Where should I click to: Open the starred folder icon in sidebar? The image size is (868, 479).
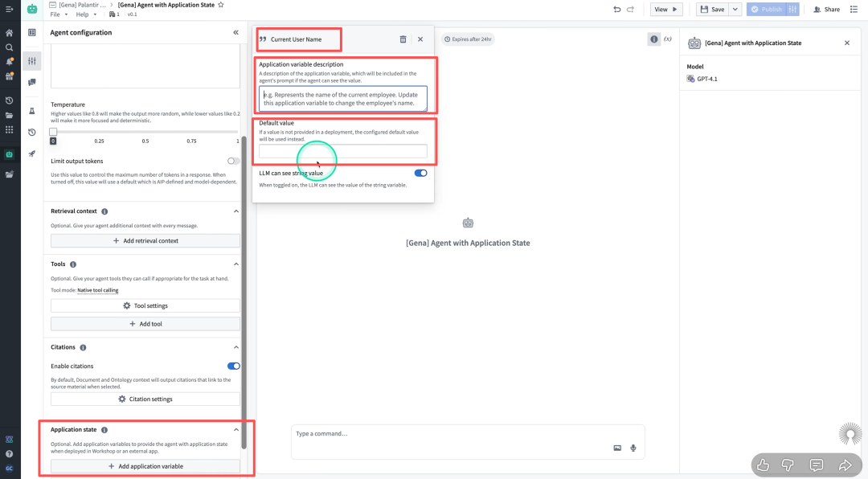9,174
